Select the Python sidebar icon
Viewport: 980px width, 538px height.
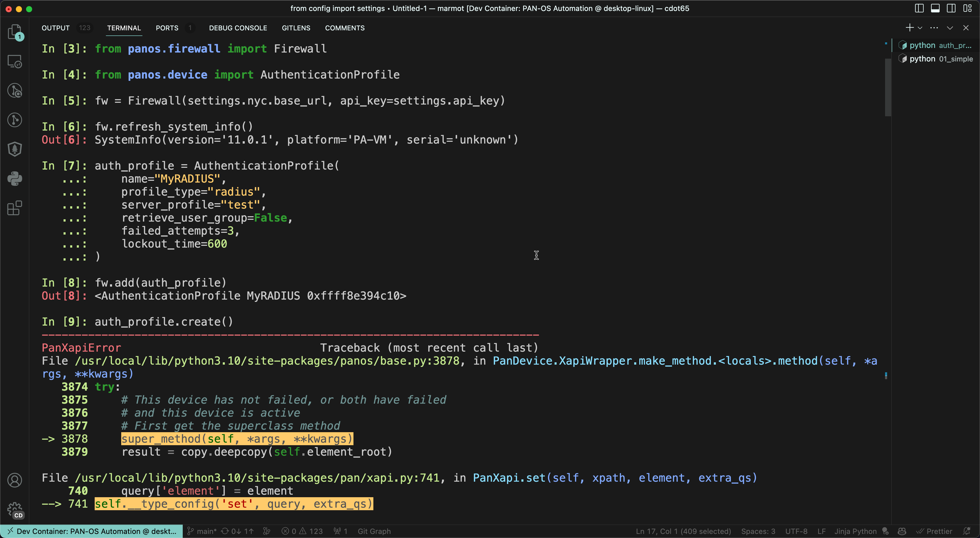(x=15, y=178)
